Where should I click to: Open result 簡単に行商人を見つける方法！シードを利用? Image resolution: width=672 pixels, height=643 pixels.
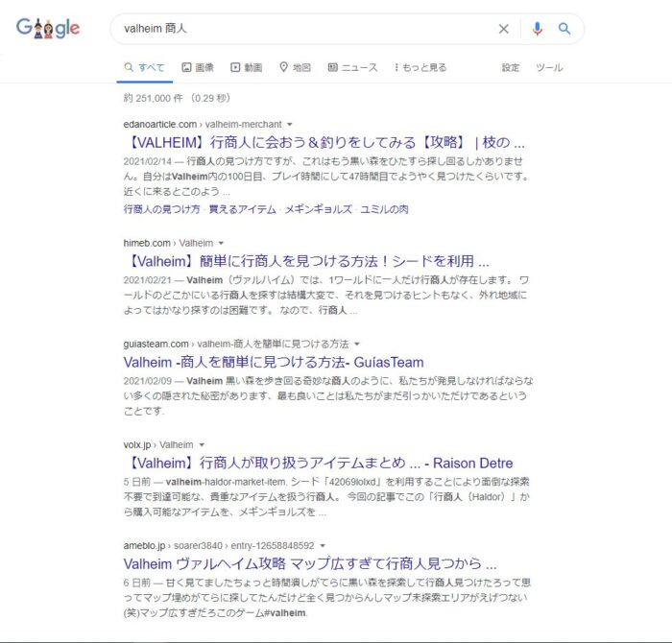306,261
